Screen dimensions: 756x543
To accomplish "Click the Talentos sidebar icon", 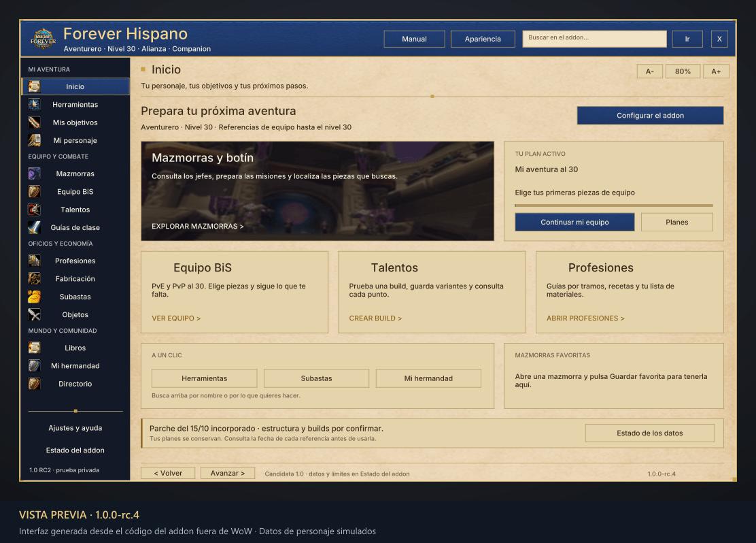I will (x=34, y=210).
